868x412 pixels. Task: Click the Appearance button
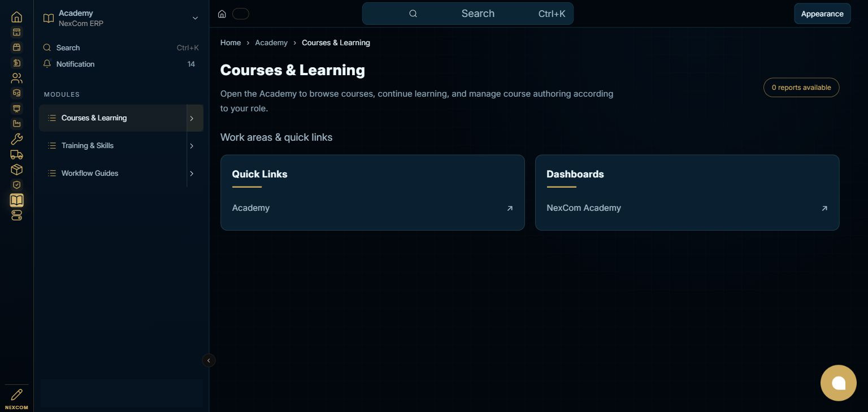click(822, 14)
